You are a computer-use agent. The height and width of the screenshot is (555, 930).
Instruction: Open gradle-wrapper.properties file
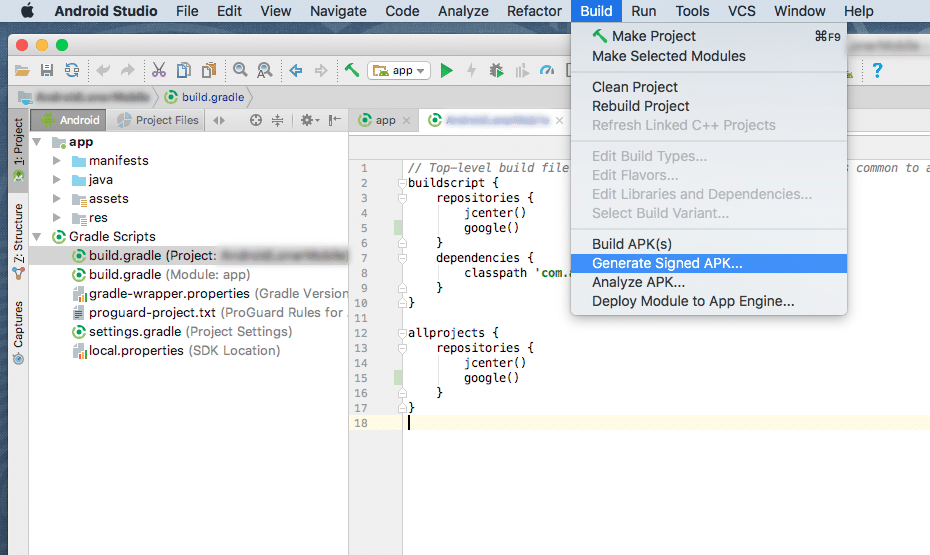pos(210,294)
